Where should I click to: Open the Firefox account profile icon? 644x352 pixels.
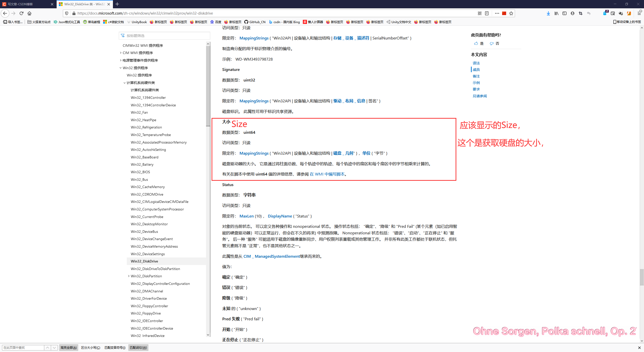click(x=573, y=13)
